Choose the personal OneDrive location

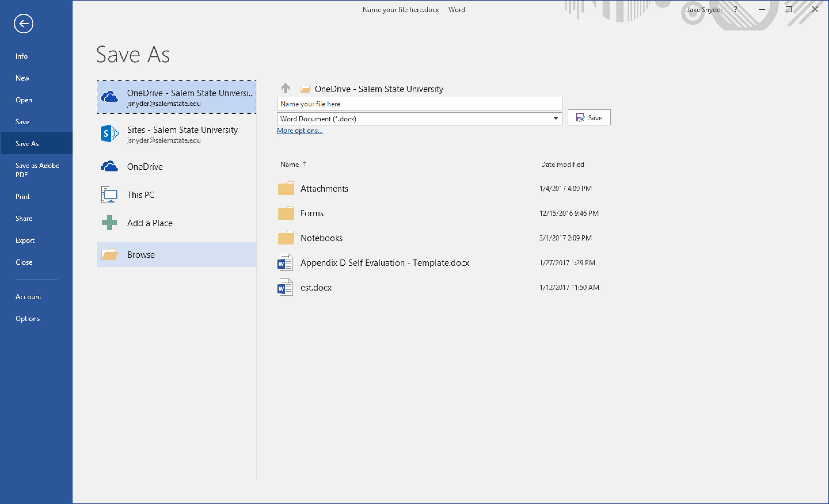click(176, 167)
